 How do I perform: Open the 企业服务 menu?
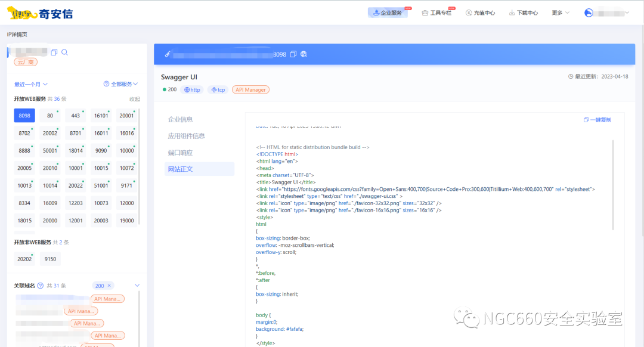[388, 13]
